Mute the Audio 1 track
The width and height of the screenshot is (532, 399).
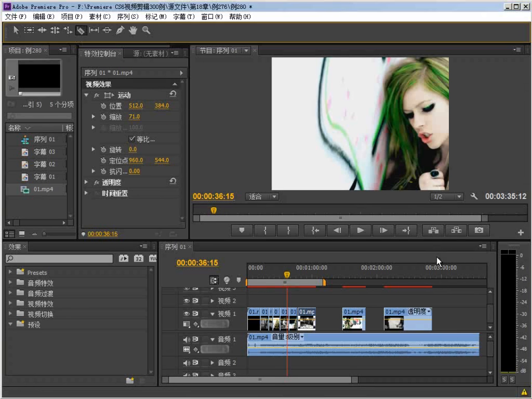tap(186, 339)
